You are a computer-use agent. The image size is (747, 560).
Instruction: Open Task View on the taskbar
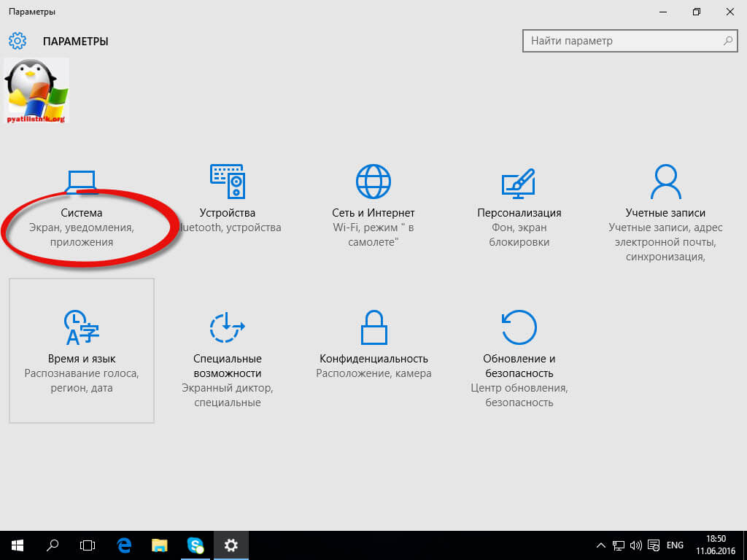(88, 545)
